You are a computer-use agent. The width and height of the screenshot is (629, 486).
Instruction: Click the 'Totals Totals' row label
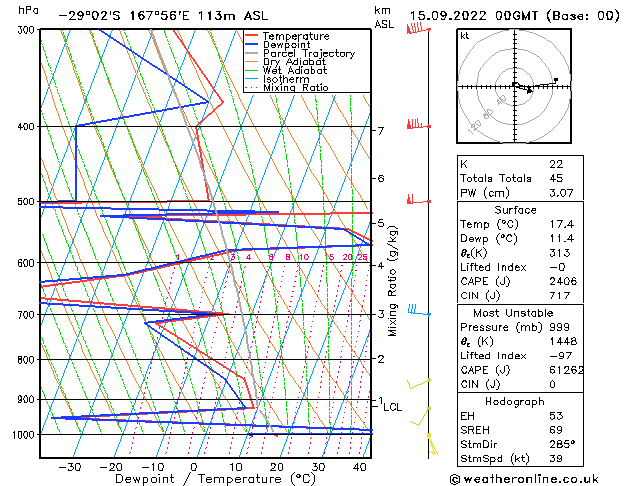[x=495, y=178]
